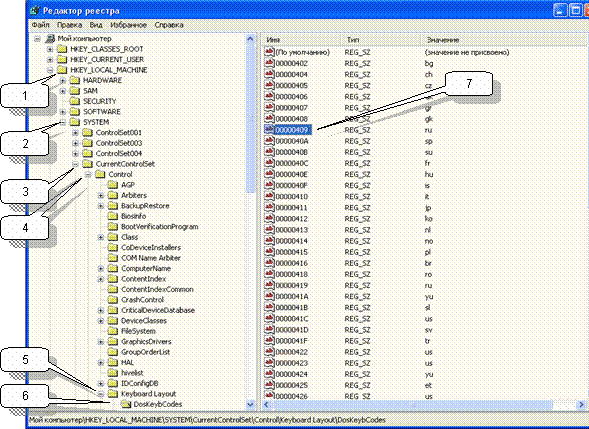Screen dimensions: 589x429
Task: Select the My Computer icon at tree root
Action: pos(50,39)
